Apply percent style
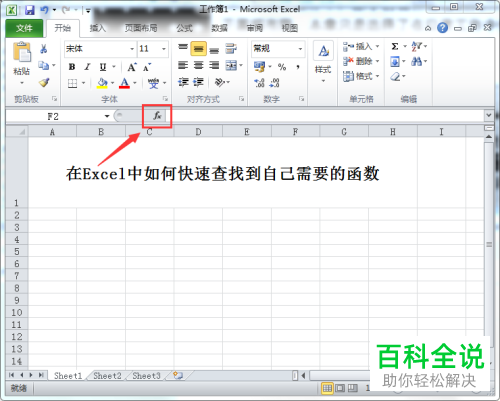Image resolution: width=500 pixels, height=401 pixels. pyautogui.click(x=282, y=67)
